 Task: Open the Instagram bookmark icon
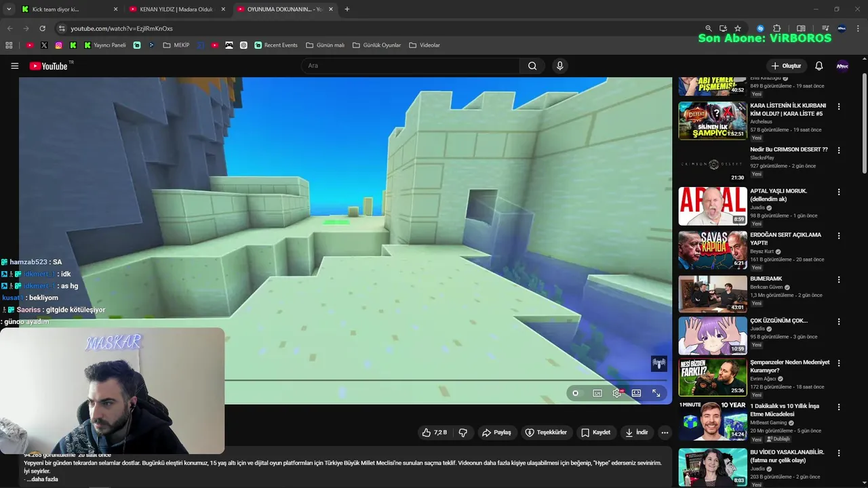tap(59, 45)
